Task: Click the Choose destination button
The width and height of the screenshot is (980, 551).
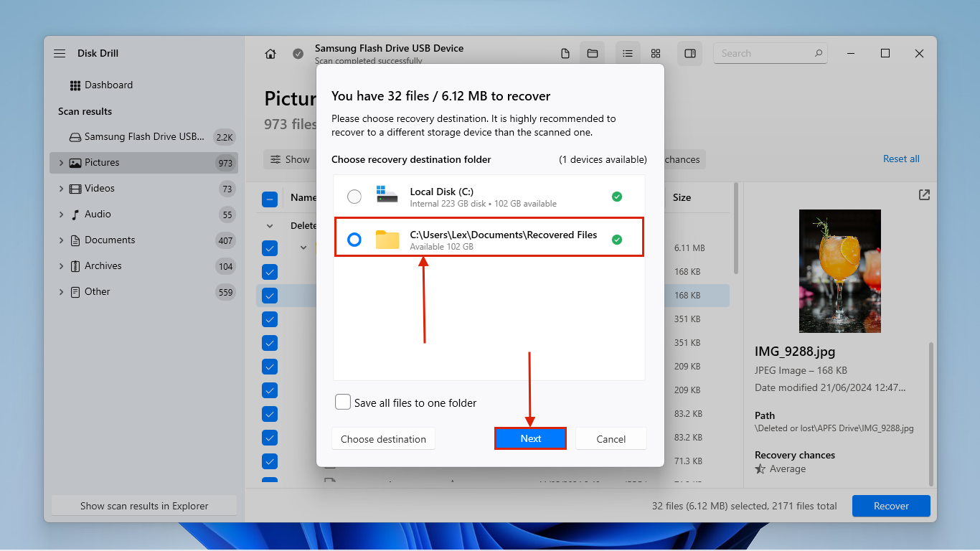Action: pyautogui.click(x=383, y=439)
